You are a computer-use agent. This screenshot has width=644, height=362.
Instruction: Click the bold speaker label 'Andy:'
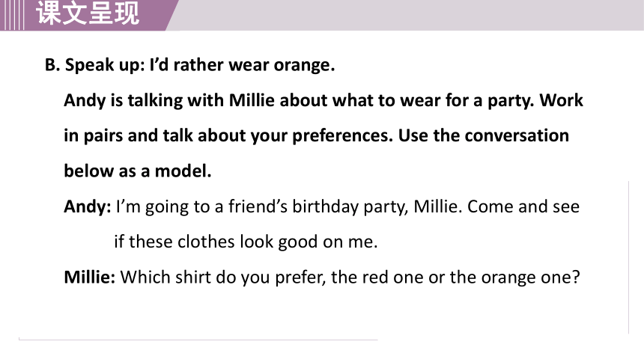click(x=88, y=206)
